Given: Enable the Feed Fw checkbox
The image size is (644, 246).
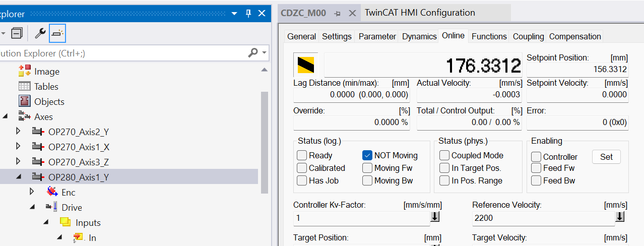Looking at the screenshot, I should click(536, 168).
